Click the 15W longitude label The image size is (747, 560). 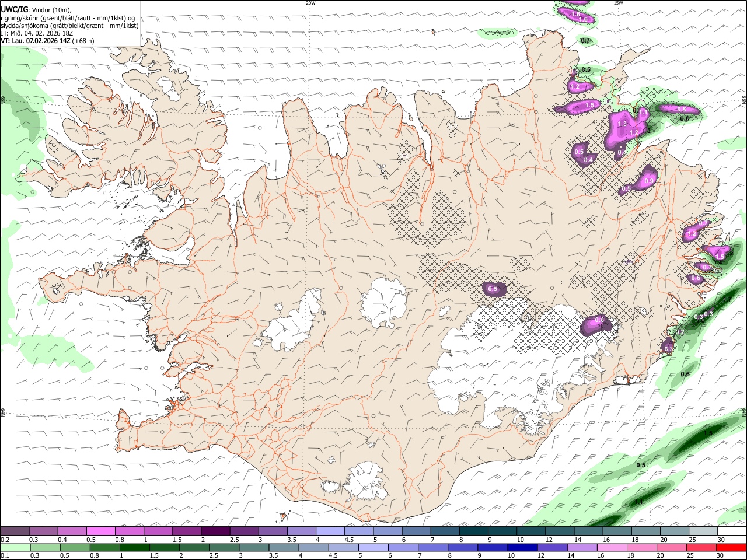(618, 3)
